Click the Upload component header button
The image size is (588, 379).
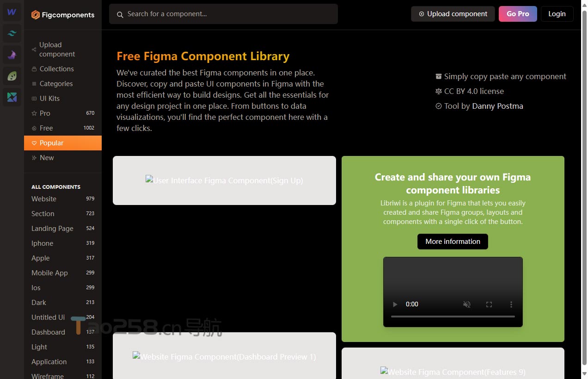click(x=453, y=14)
